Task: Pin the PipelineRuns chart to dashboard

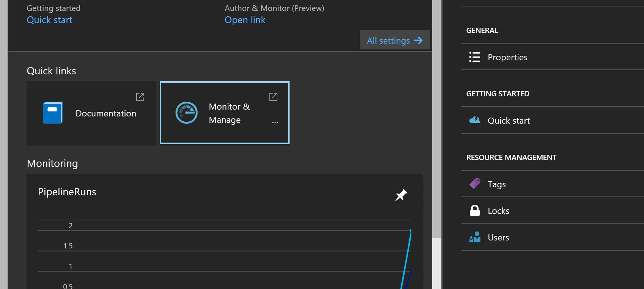Action: (401, 195)
